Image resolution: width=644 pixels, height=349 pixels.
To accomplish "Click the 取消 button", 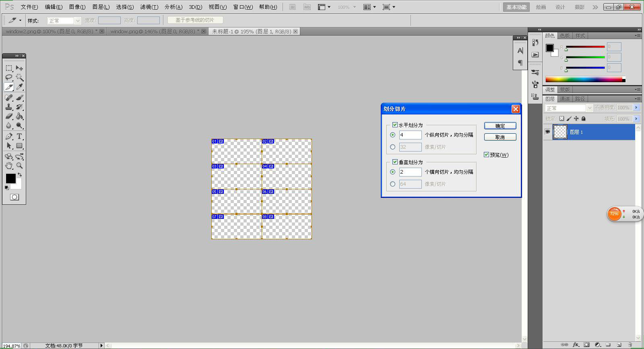I will pyautogui.click(x=500, y=137).
